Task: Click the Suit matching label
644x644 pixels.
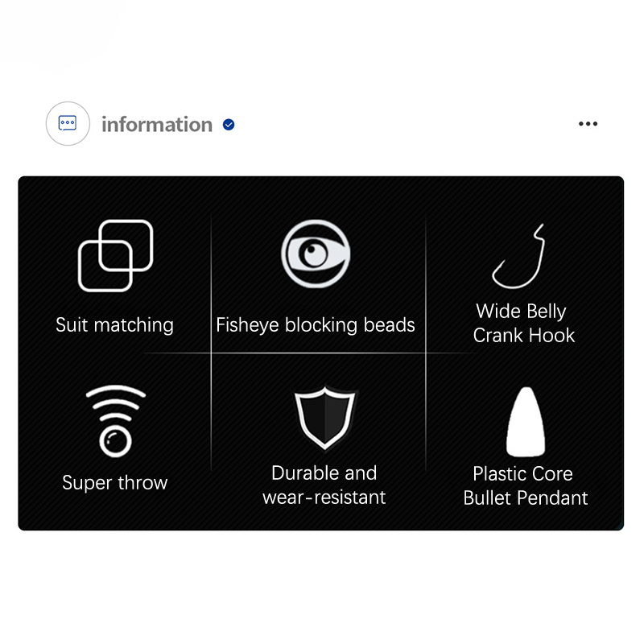Action: click(x=114, y=325)
